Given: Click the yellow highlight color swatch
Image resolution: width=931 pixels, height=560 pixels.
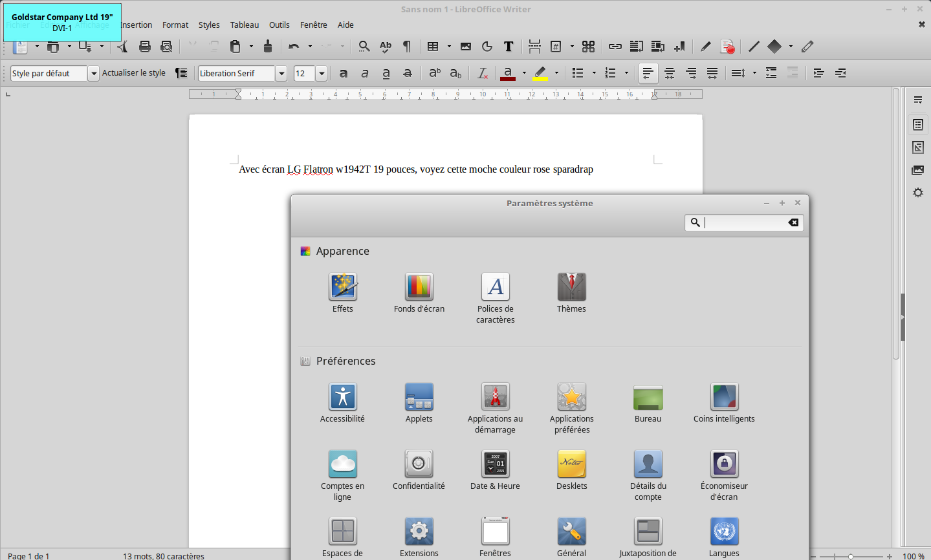Looking at the screenshot, I should (540, 79).
